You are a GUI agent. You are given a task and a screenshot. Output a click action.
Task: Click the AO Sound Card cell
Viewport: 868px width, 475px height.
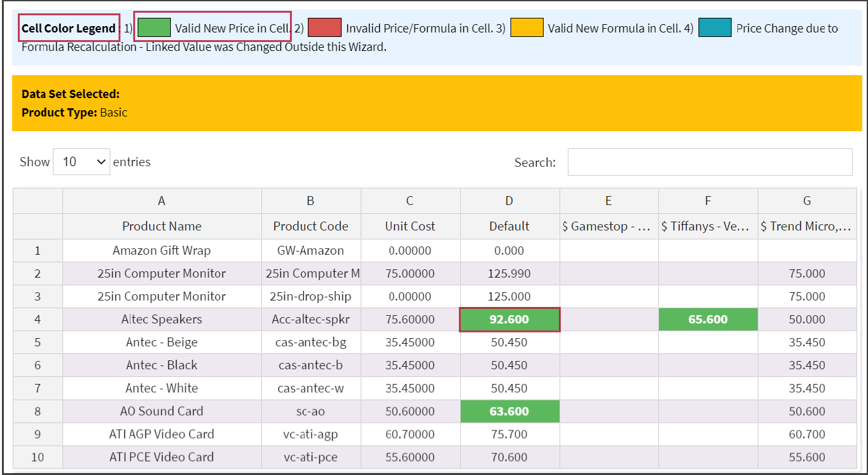click(162, 411)
